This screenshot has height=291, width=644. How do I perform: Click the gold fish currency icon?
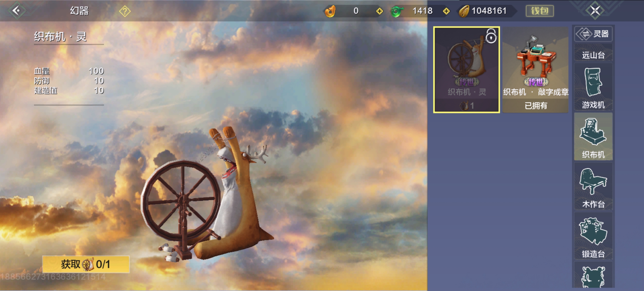click(x=330, y=11)
